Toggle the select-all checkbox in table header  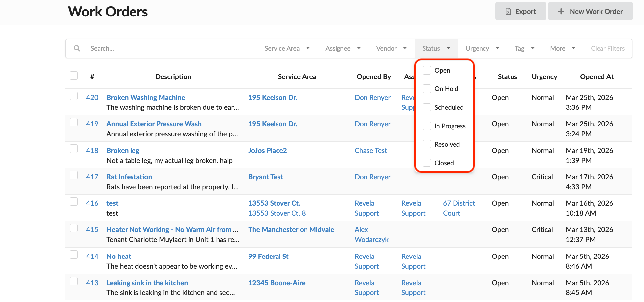(x=74, y=76)
